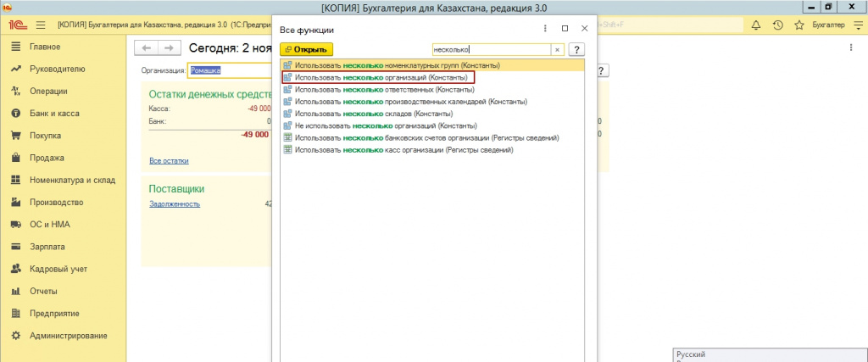This screenshot has width=868, height=362.
Task: Select Использовать несколько производственных календарей
Action: tap(432, 102)
